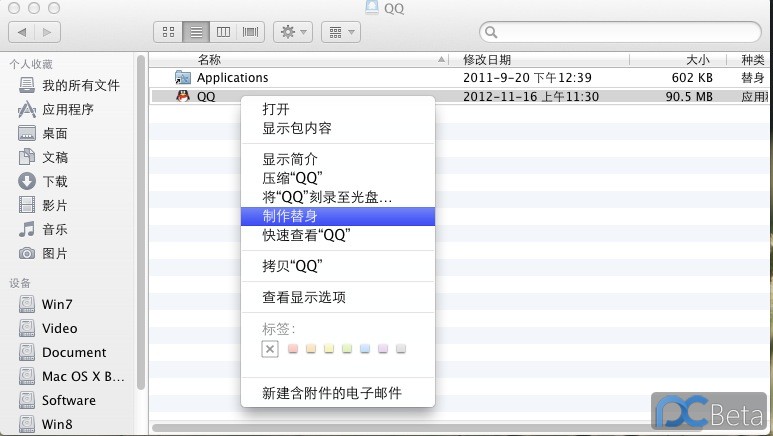
Task: Click the QQ penguin app icon
Action: (x=183, y=96)
